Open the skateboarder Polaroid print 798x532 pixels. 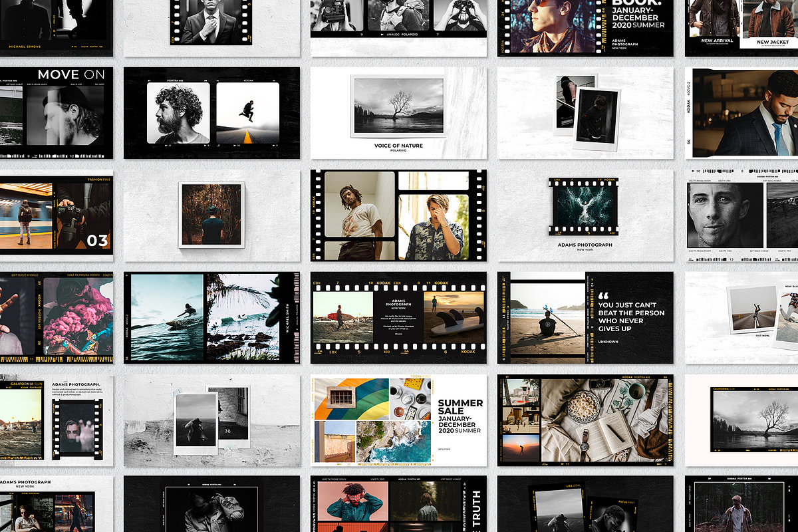(x=753, y=309)
